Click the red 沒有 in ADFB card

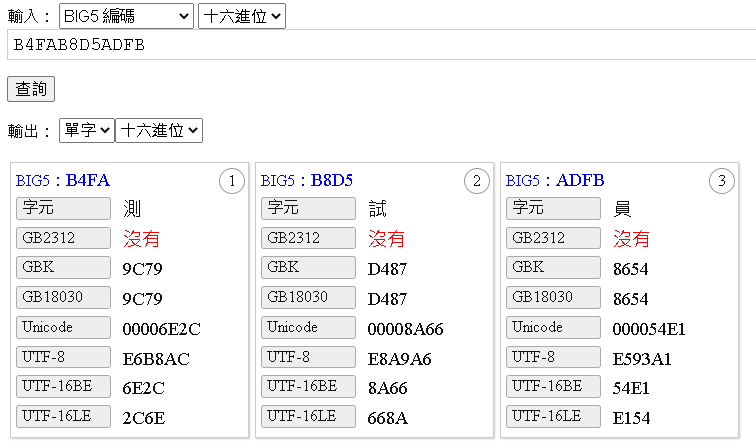[631, 239]
